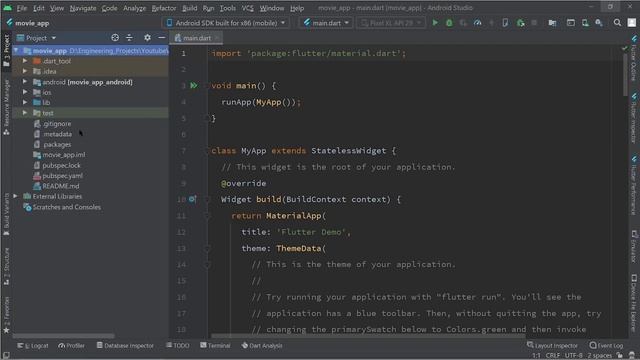Open the device selector dropdown
Image resolution: width=640 pixels, height=360 pixels.
[226, 23]
